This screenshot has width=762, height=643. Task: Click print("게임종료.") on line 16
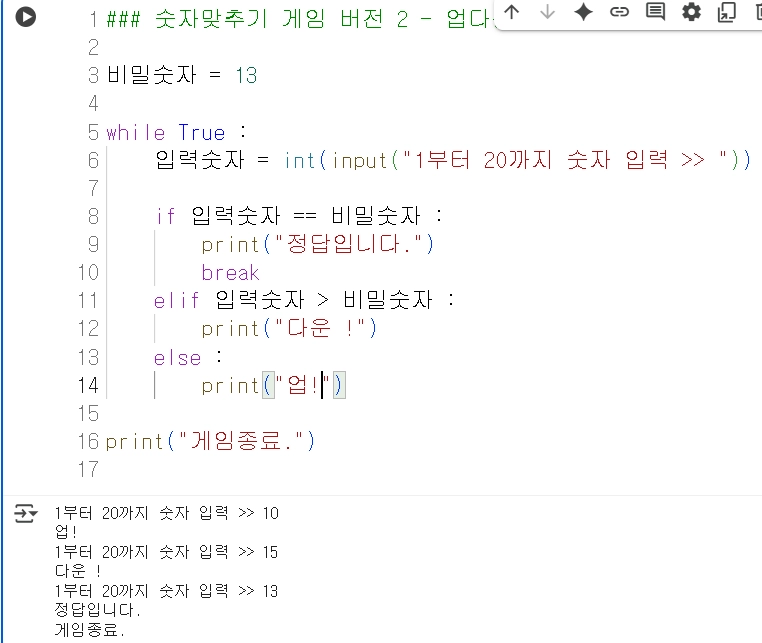210,441
